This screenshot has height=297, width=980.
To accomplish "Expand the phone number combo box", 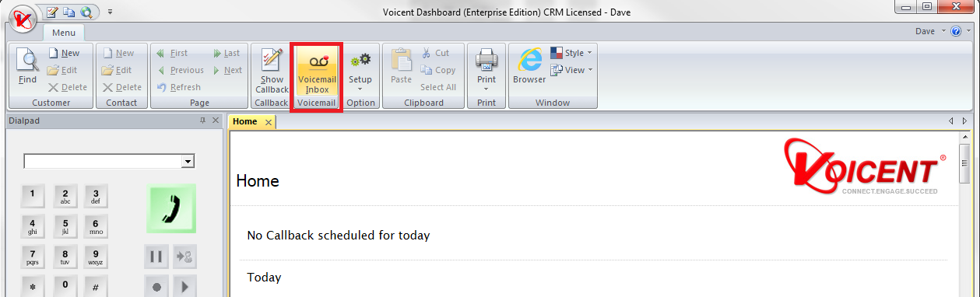I will tap(188, 161).
